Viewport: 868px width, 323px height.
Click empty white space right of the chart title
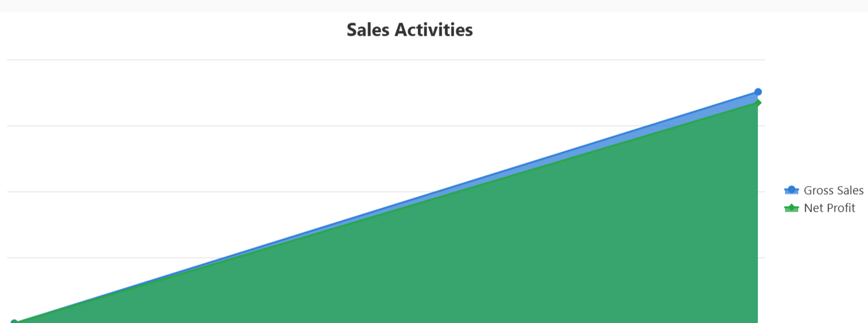(629, 30)
